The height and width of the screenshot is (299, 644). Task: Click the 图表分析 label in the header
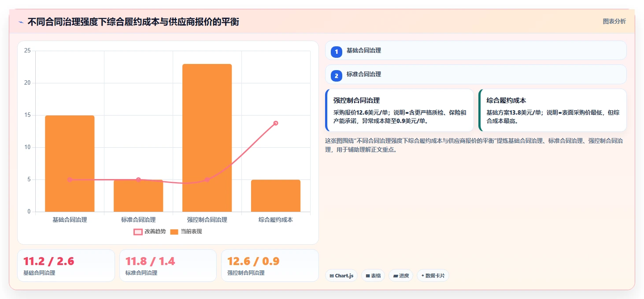[x=614, y=21]
